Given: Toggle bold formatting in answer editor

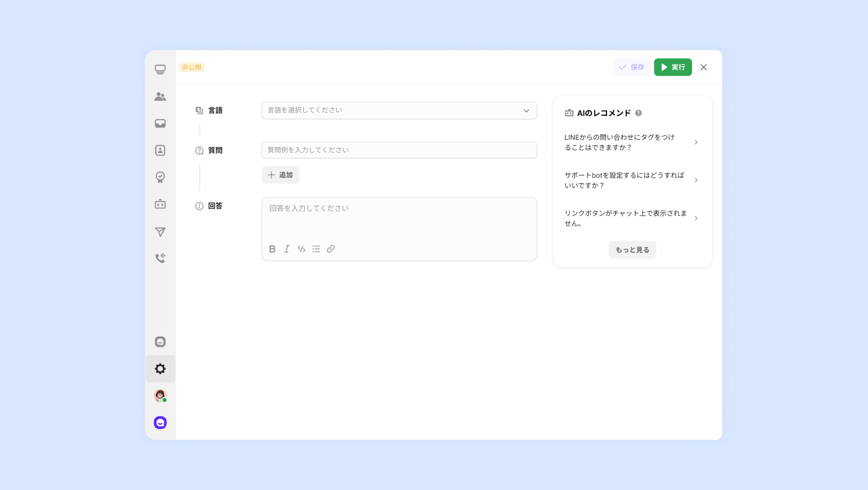Looking at the screenshot, I should pyautogui.click(x=272, y=249).
